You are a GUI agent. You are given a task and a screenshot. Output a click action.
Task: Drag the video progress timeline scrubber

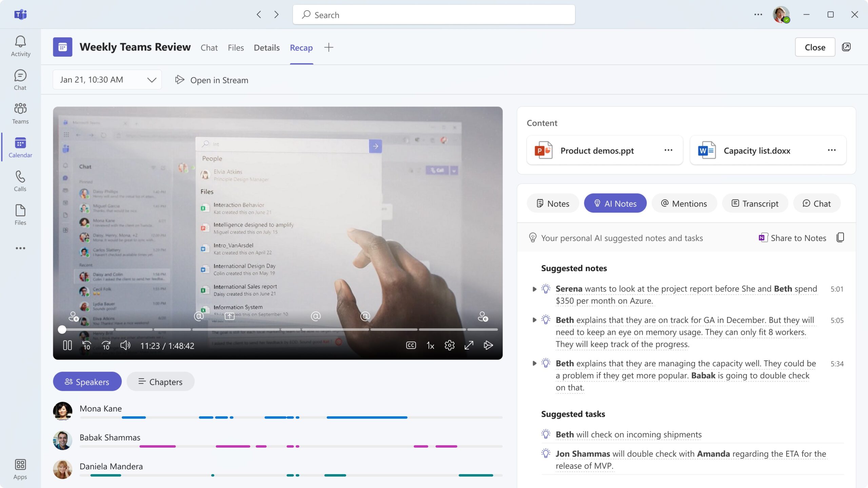[61, 329]
